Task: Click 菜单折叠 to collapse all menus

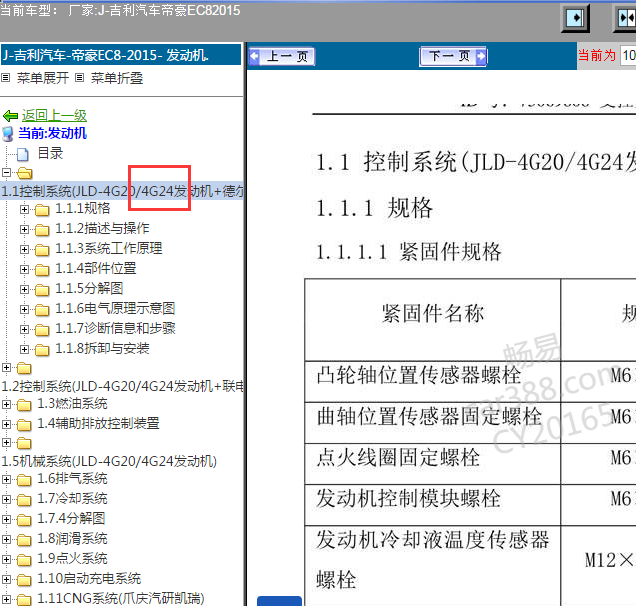Action: tap(117, 78)
